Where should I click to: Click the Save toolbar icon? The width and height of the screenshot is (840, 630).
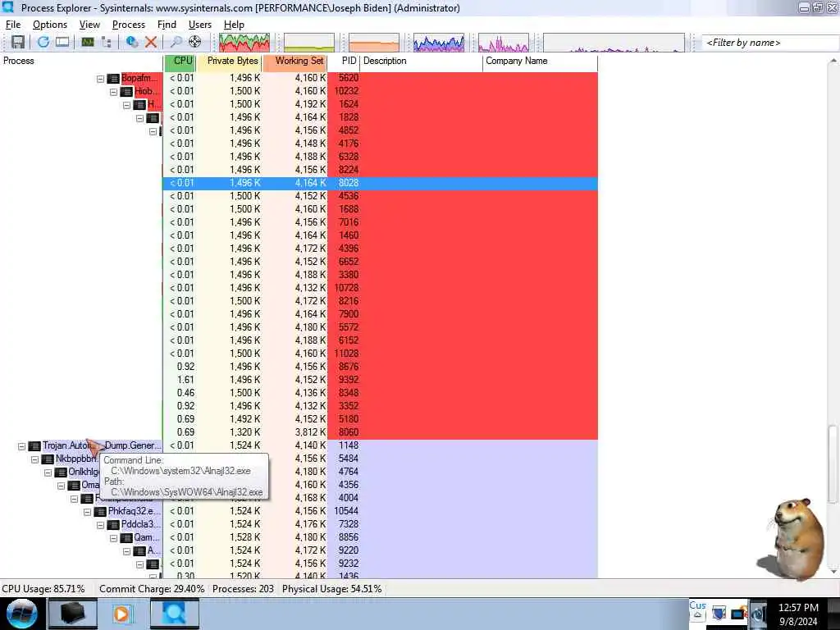[18, 42]
